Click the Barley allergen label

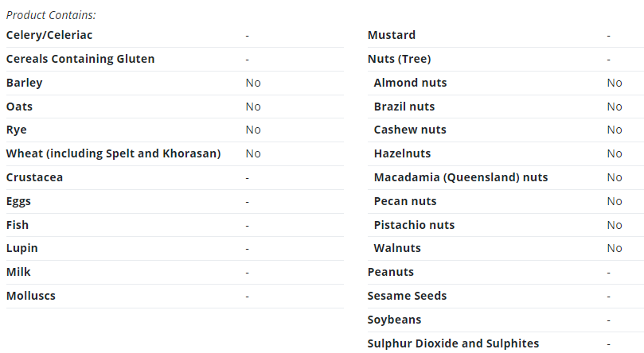[x=24, y=83]
